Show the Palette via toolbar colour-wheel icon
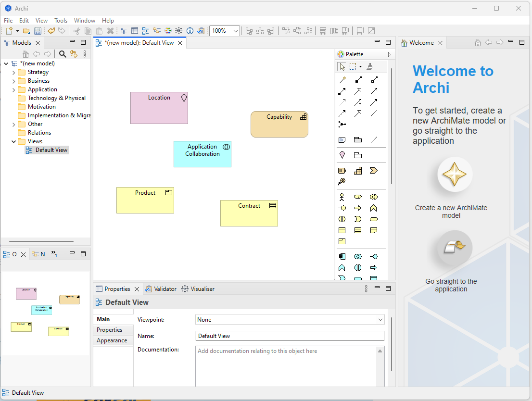The image size is (532, 401). click(168, 31)
